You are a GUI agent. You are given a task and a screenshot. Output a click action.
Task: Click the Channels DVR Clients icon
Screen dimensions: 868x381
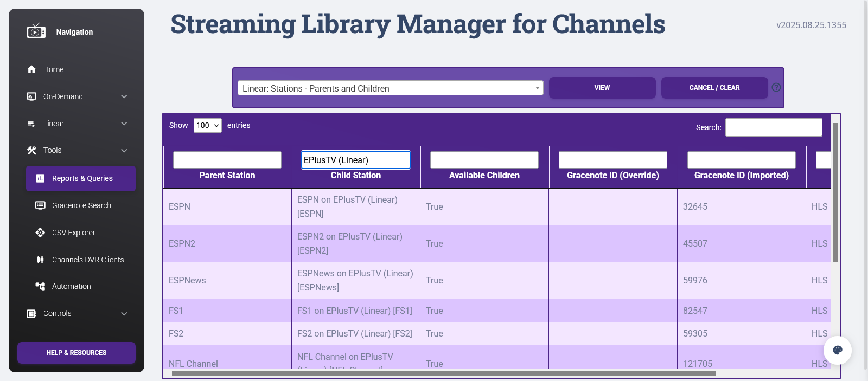tap(40, 260)
